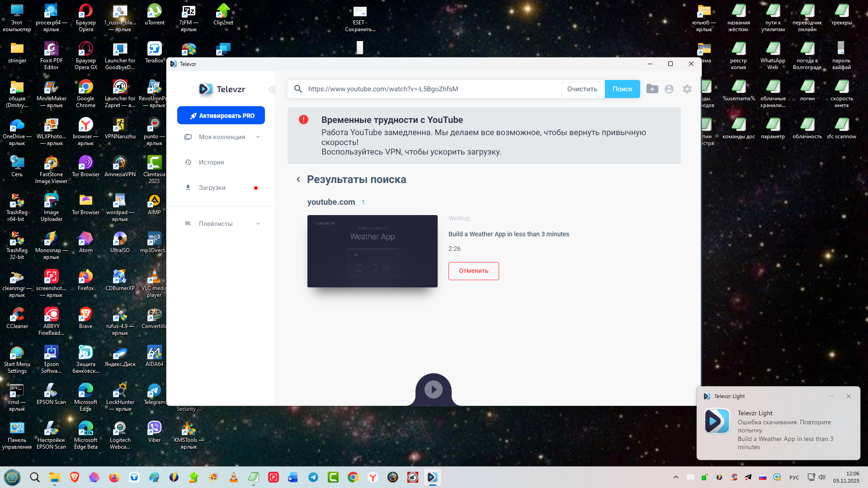Image resolution: width=868 pixels, height=488 pixels.
Task: Click the Активировать PRO button
Action: point(221,116)
